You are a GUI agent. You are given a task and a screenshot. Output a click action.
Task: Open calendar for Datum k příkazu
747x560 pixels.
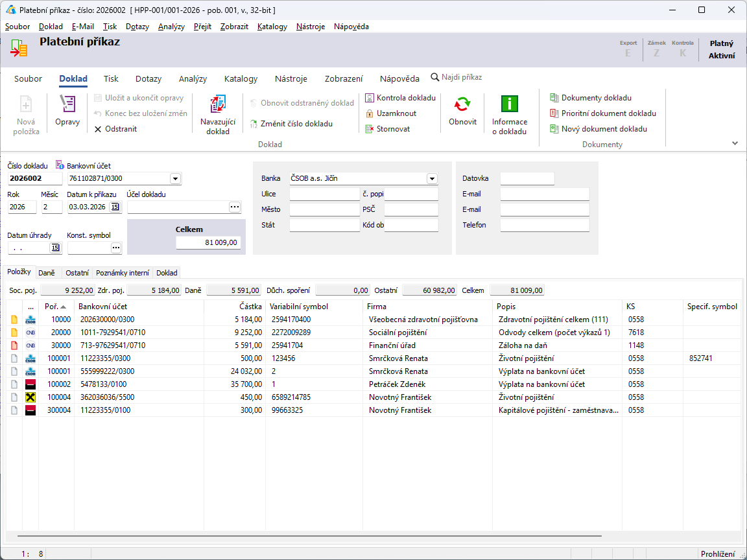115,207
